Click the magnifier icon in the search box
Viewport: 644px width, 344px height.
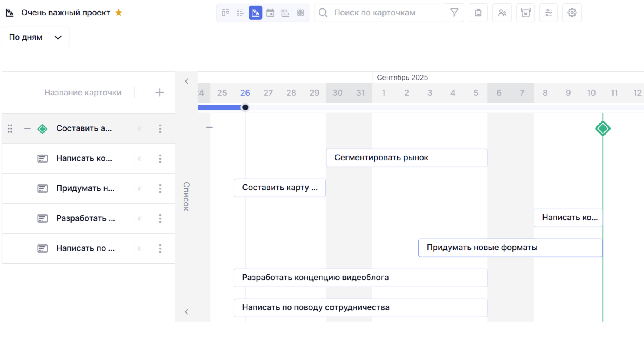point(323,13)
